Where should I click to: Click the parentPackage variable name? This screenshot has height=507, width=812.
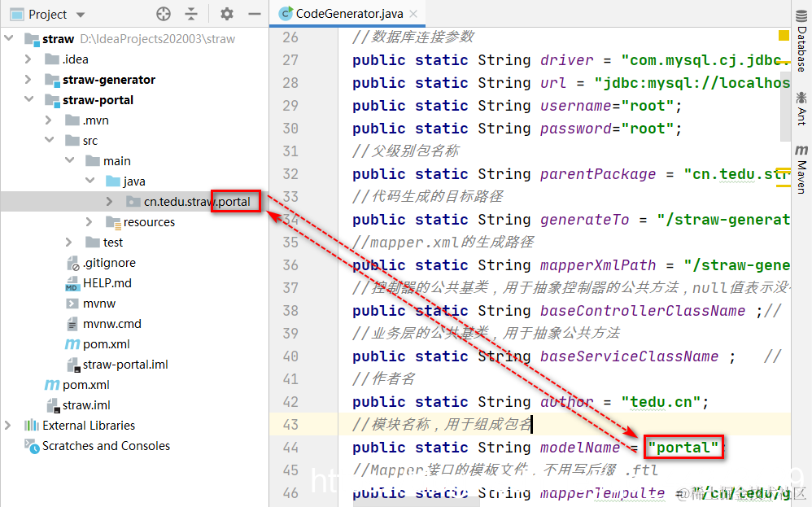(598, 174)
